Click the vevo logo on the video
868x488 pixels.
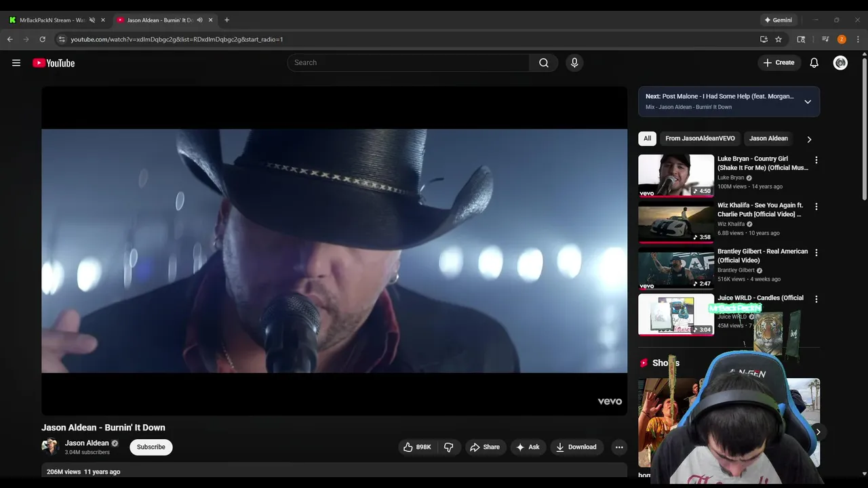click(x=610, y=401)
